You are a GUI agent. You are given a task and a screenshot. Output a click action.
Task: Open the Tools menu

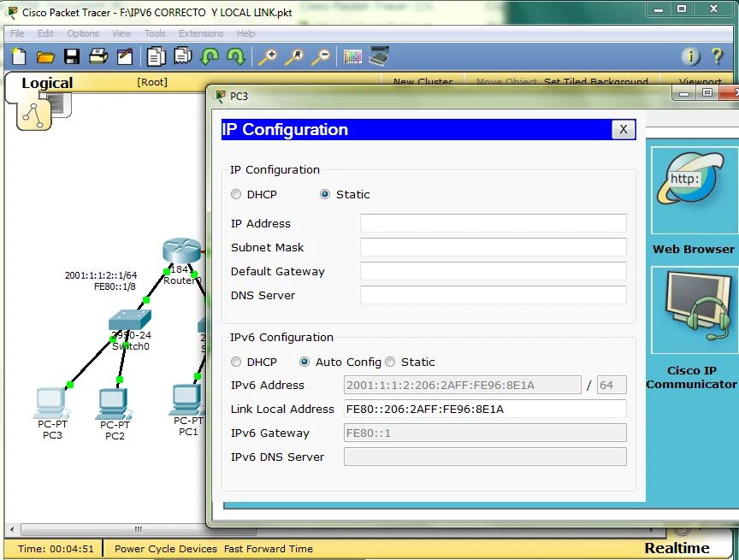tap(155, 33)
